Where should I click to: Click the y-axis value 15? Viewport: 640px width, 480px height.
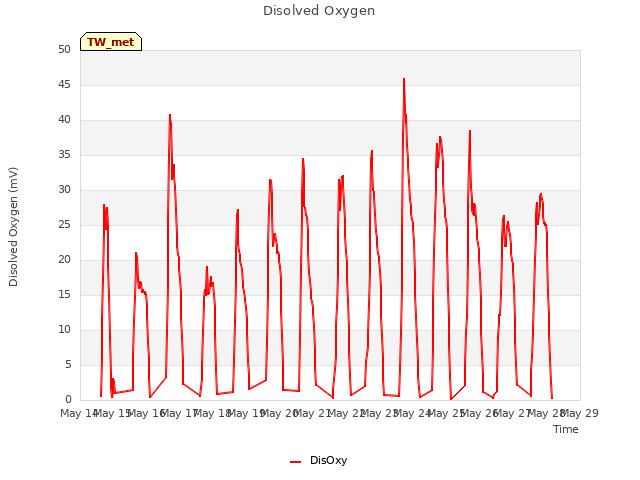coord(64,294)
